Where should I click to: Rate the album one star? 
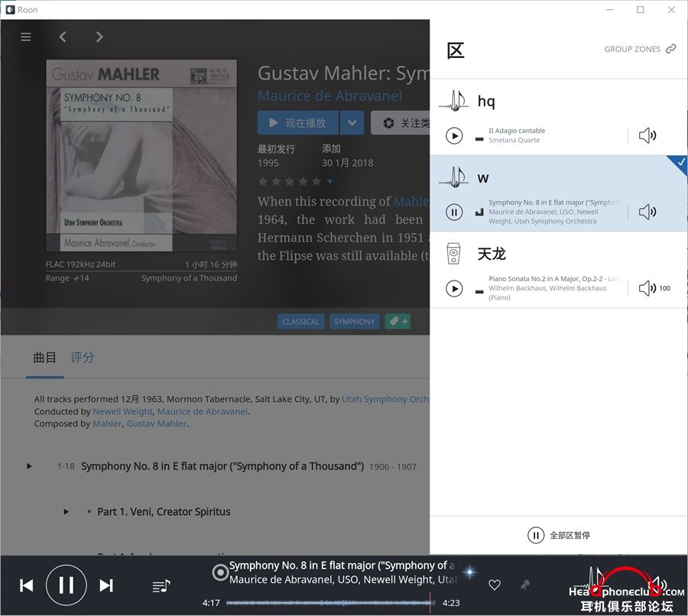263,181
